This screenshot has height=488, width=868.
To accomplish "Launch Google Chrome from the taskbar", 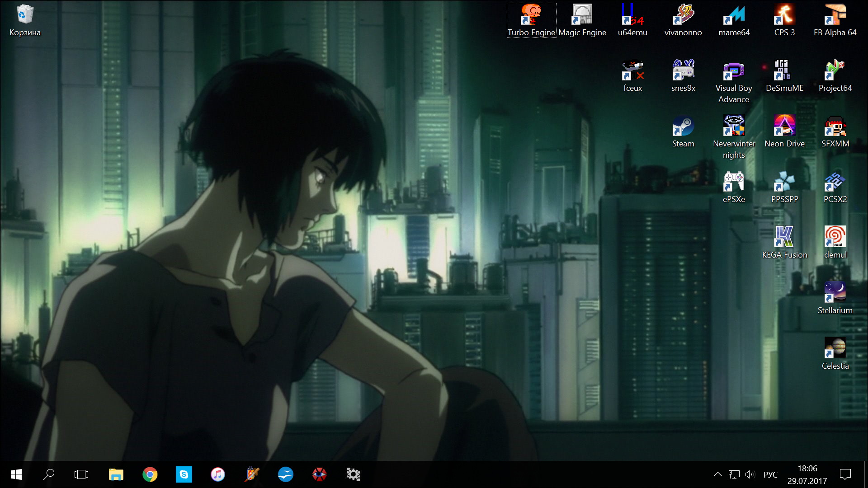I will pos(150,474).
